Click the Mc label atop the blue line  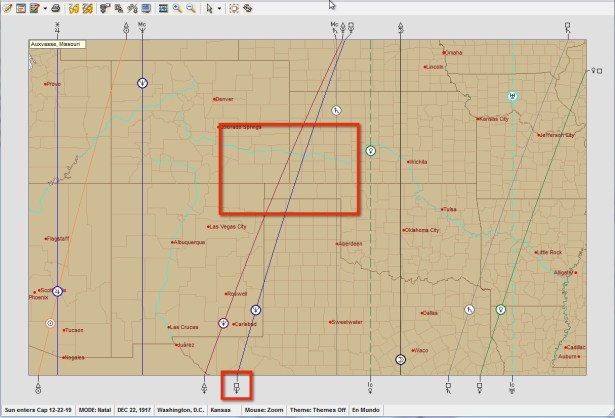coord(142,23)
